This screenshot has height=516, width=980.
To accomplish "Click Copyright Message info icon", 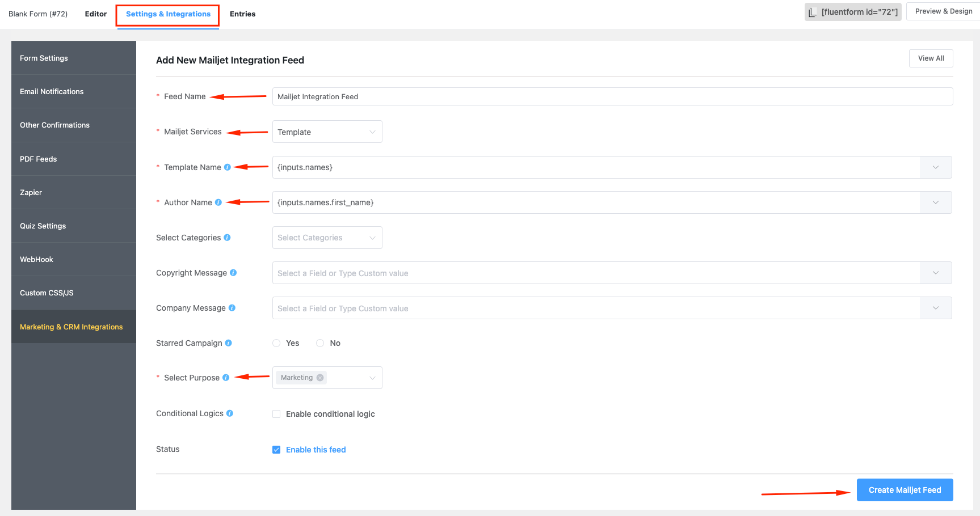I will (233, 273).
